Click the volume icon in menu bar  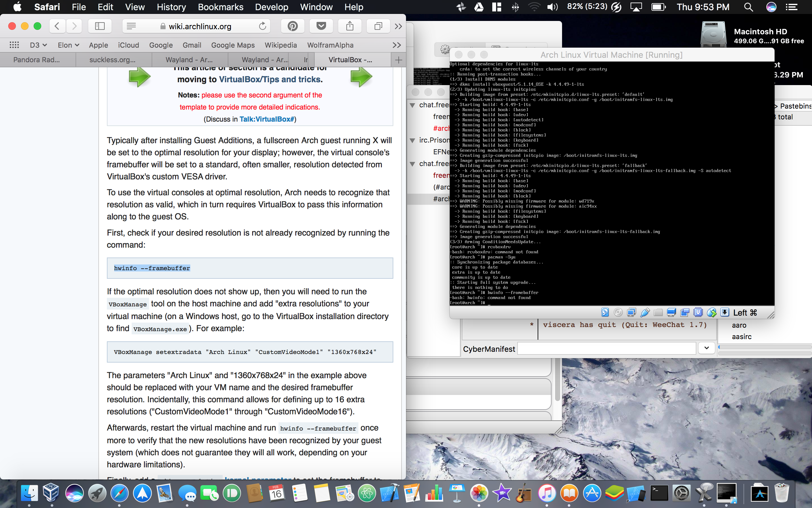coord(552,7)
